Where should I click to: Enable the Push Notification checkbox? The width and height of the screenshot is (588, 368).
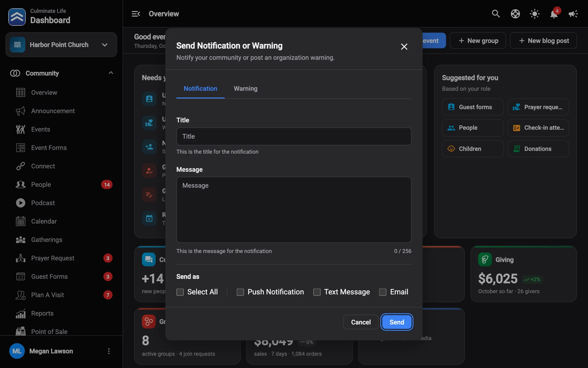click(x=240, y=292)
